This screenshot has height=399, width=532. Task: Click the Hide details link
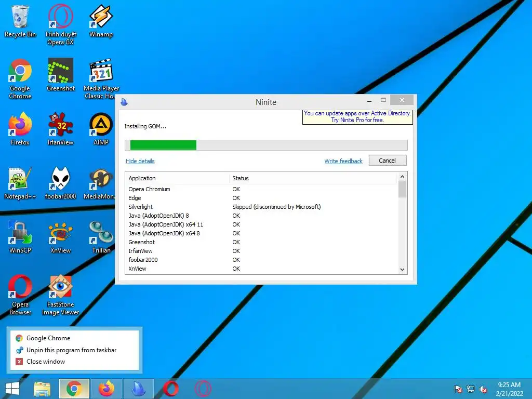tap(140, 161)
